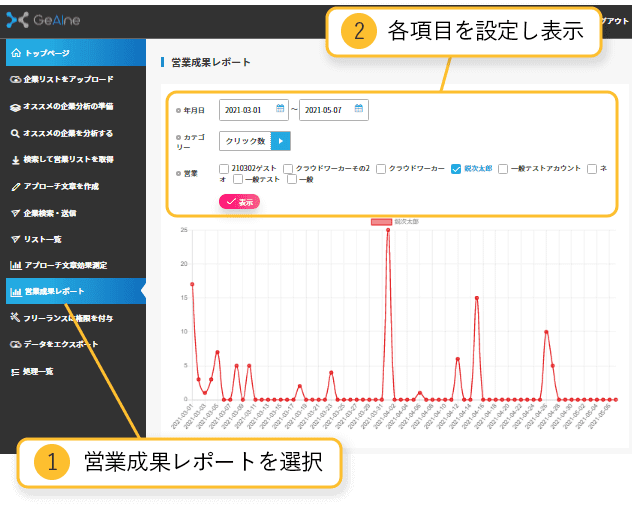Open the カテゴリー dropdown showing クリック数
Viewport: 632px width, 505px height.
pyautogui.click(x=255, y=141)
